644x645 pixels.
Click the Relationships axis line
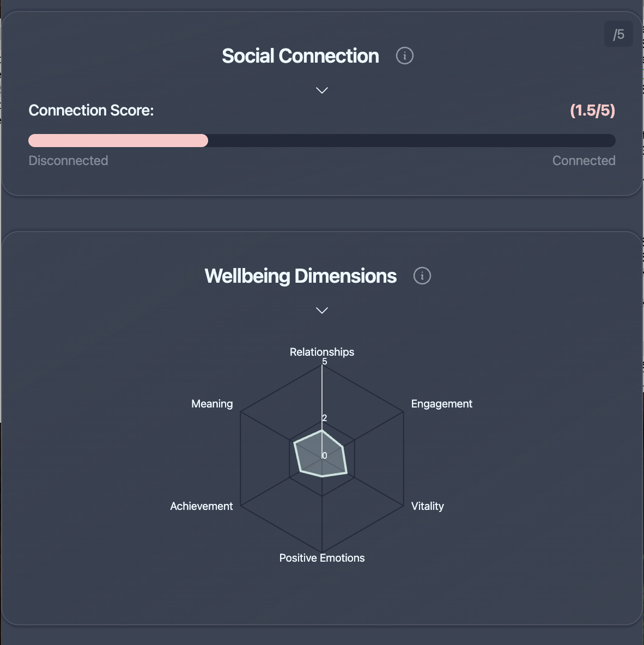click(x=322, y=392)
